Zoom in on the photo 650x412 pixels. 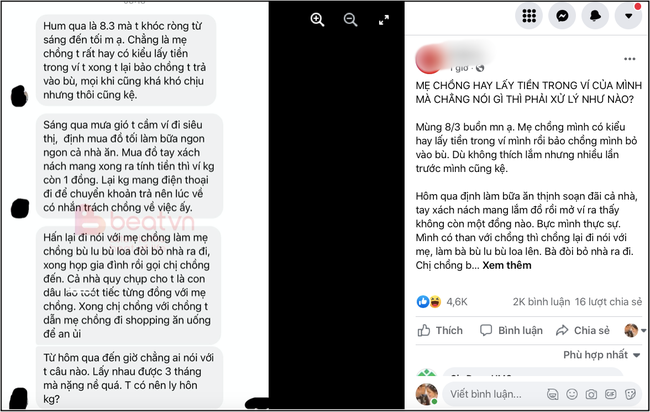[317, 19]
